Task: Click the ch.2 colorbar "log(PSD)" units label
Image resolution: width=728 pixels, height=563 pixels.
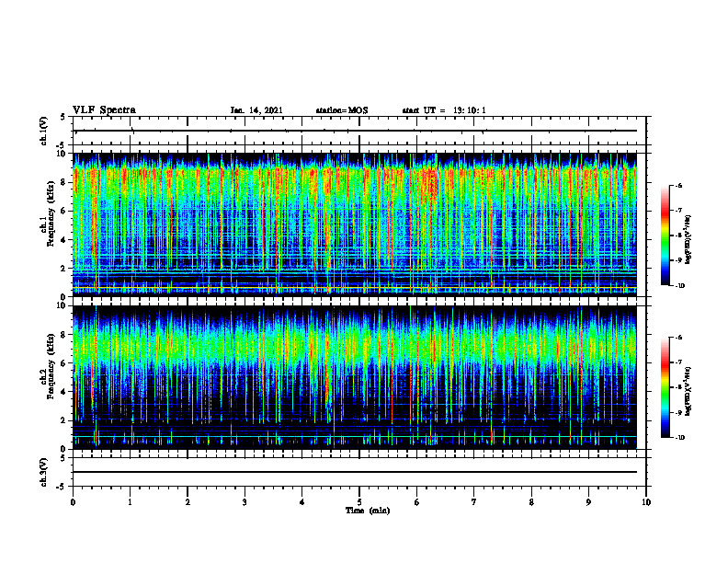Action: point(688,391)
